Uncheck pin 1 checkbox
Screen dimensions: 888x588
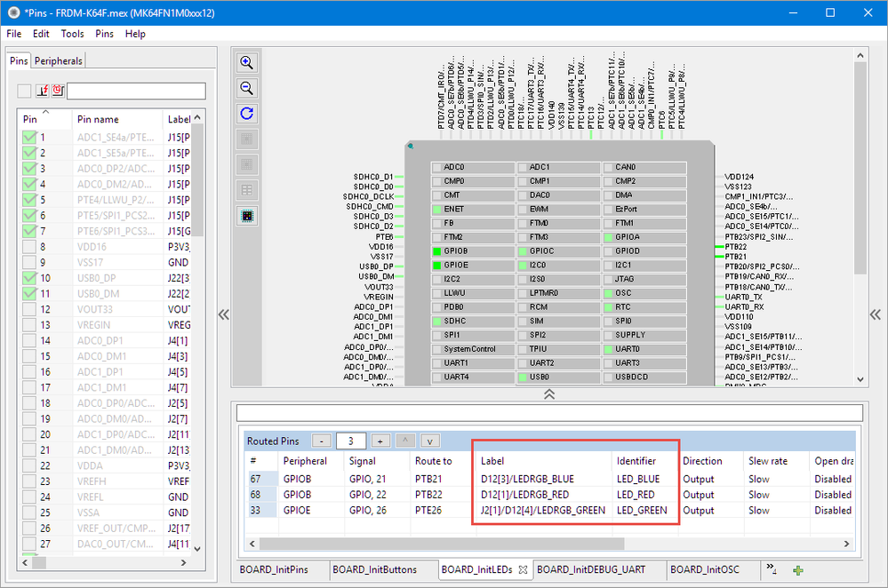pos(29,137)
